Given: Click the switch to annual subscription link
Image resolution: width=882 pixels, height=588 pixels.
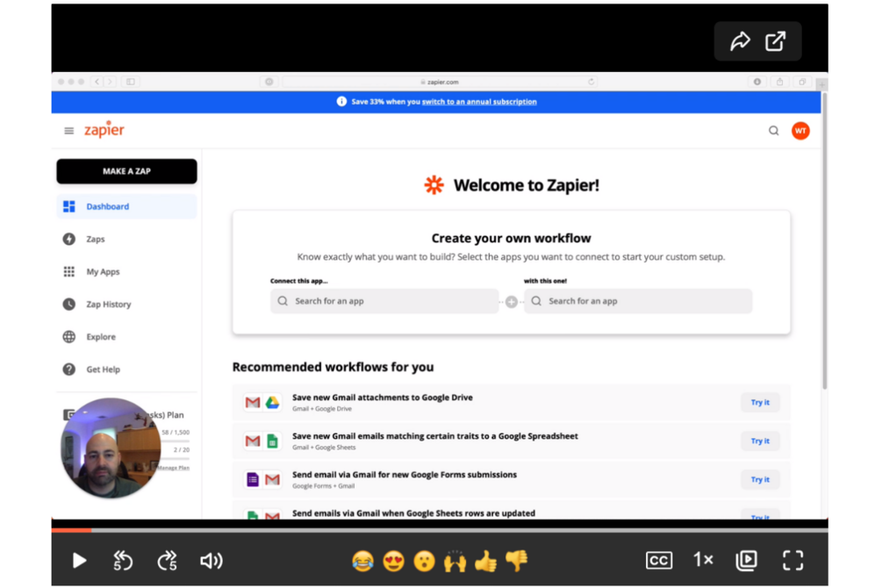Looking at the screenshot, I should point(479,102).
